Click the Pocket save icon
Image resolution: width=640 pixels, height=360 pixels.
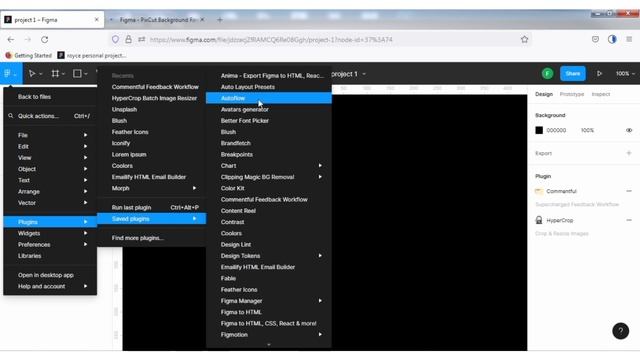[x=595, y=40]
